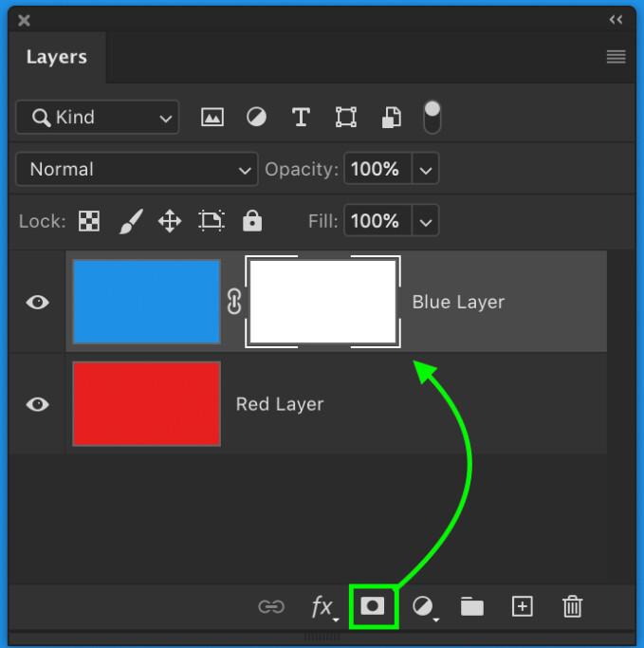Lock layer position
Viewport: 644px width, 648px height.
coord(170,221)
